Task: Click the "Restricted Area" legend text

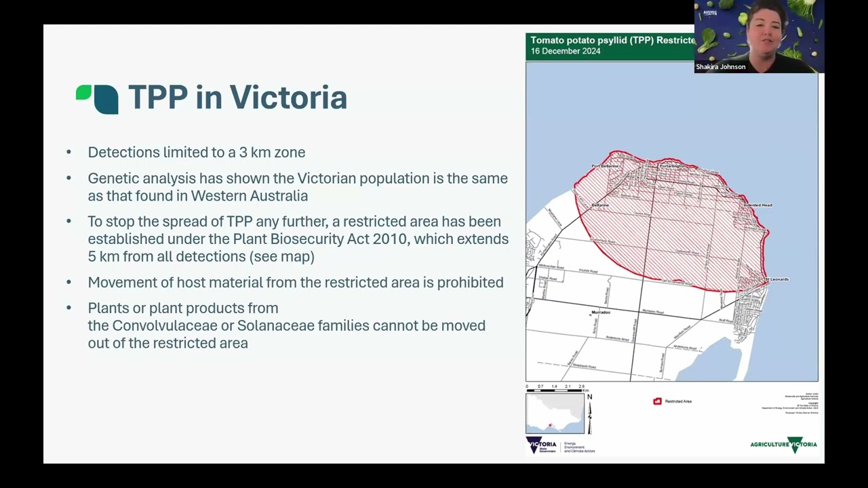Action: [x=678, y=401]
